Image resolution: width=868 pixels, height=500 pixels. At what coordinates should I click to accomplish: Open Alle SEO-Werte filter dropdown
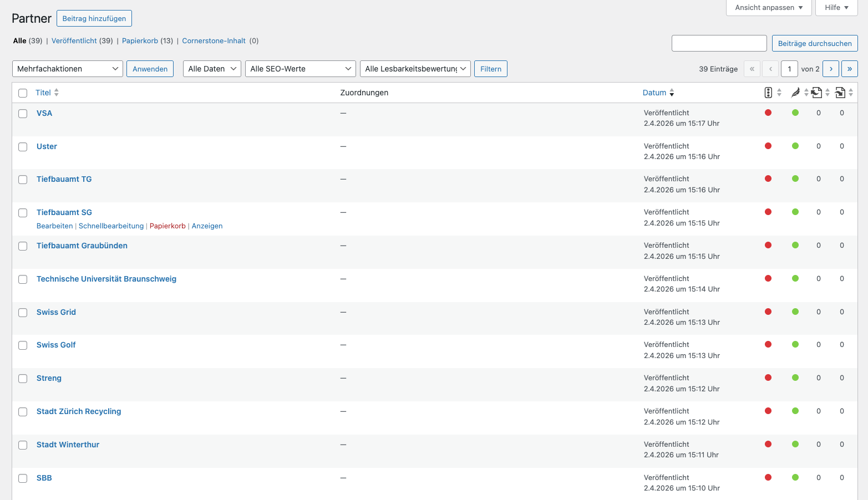pos(301,69)
